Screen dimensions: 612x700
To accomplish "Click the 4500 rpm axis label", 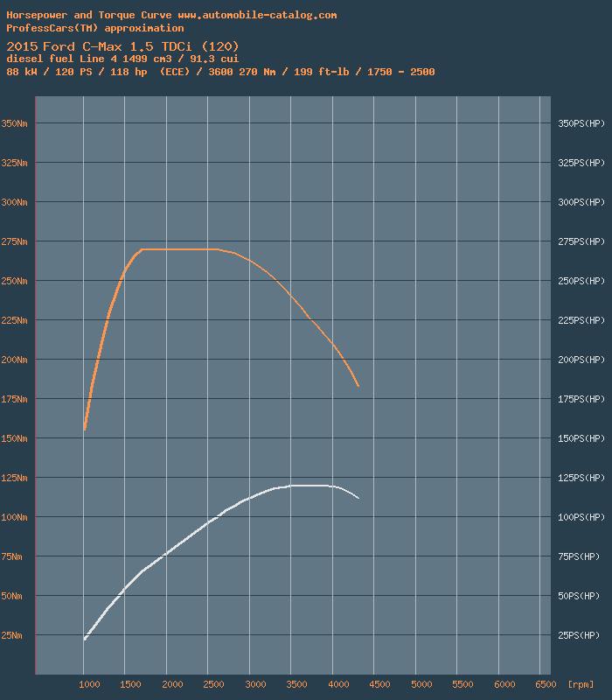I will tap(379, 684).
